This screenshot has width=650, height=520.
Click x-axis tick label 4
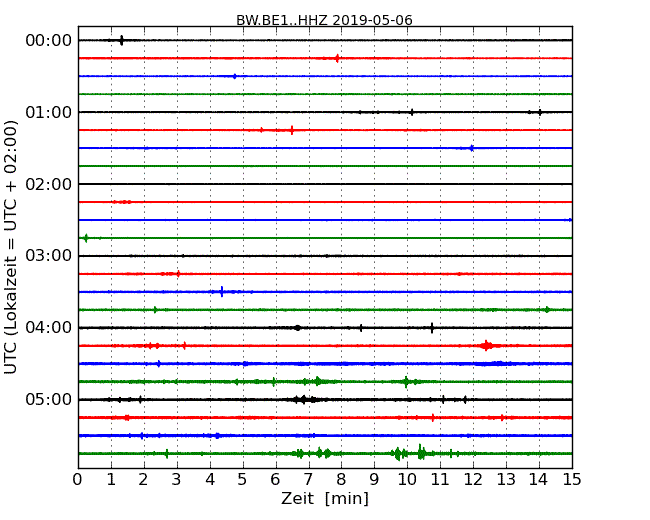click(210, 480)
